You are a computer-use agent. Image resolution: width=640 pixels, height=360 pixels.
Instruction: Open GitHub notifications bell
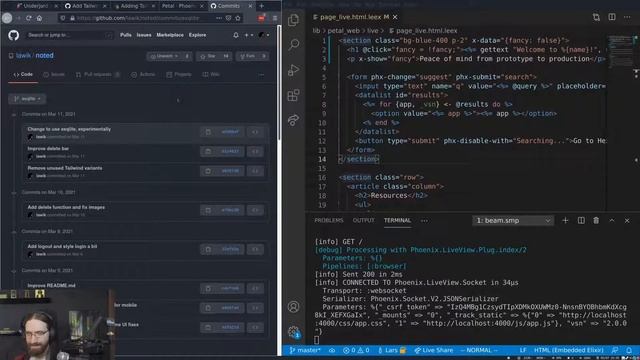click(x=236, y=35)
